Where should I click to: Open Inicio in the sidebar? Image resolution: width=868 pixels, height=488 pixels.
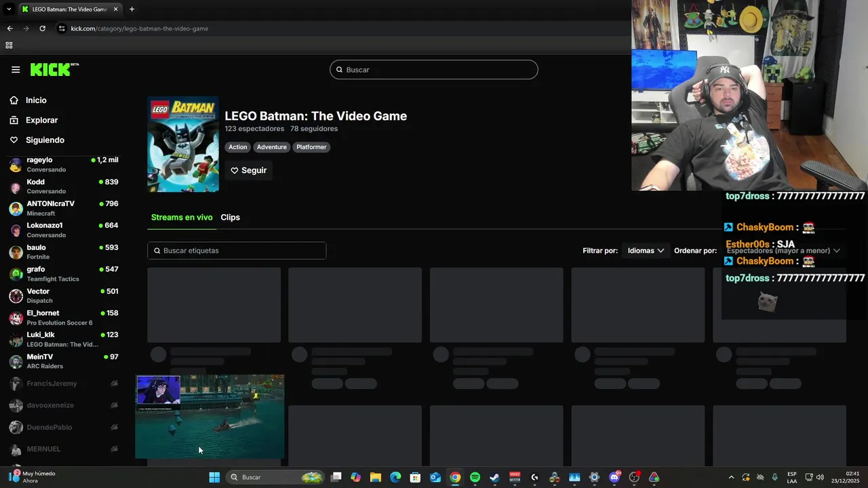tap(28, 100)
